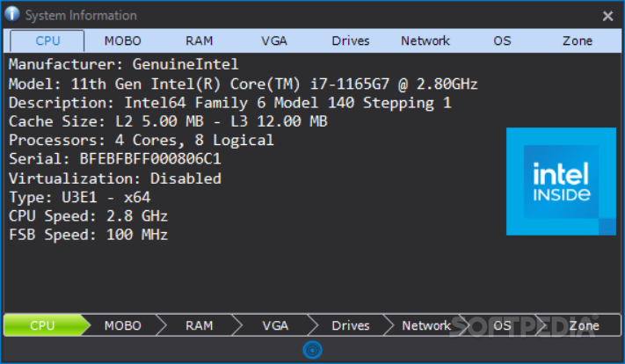
Task: Click the blue circular spiral icon at bottom
Action: coord(312,350)
